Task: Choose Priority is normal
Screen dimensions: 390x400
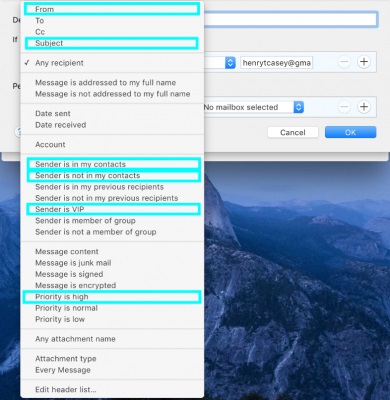Action: click(112, 308)
